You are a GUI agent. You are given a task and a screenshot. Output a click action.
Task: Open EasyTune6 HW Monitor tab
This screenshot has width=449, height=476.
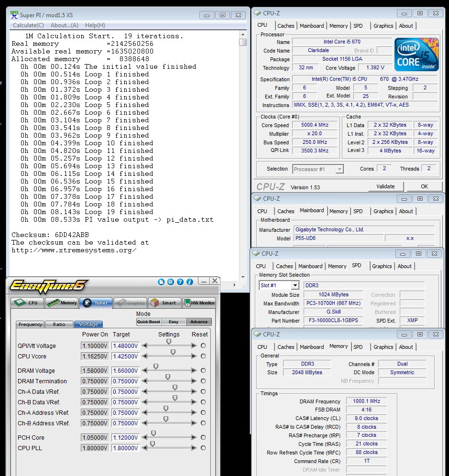[x=199, y=303]
